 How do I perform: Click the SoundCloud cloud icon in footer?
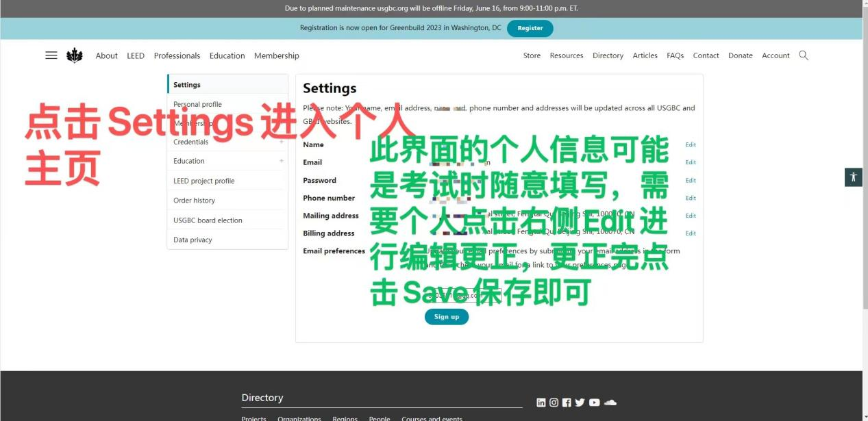(x=610, y=403)
